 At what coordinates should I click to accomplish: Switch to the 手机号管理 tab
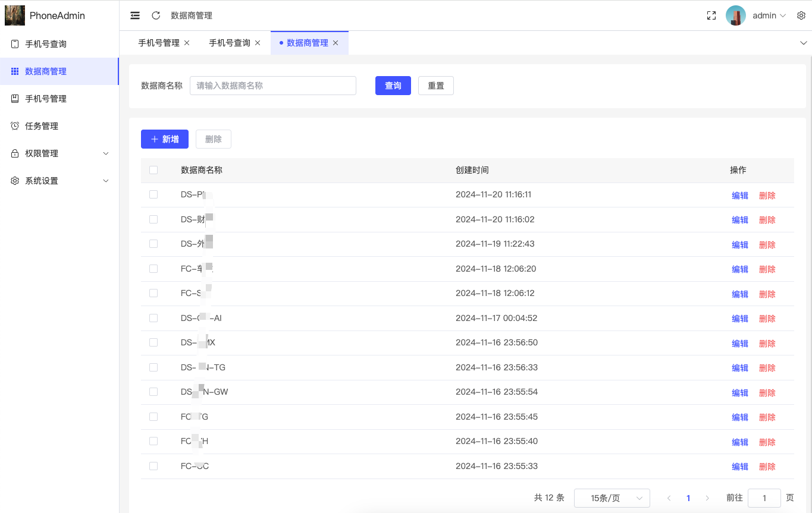pos(159,43)
